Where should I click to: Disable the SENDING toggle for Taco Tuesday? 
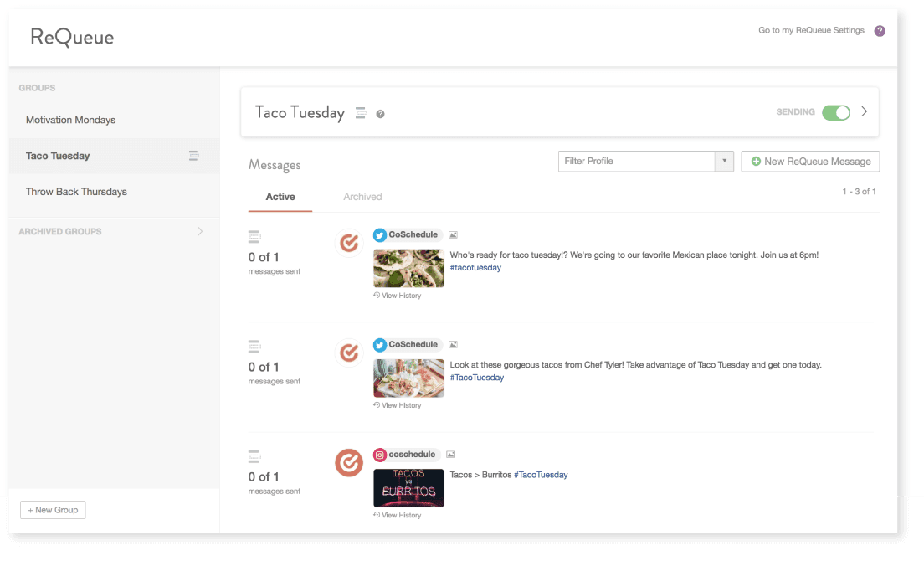coord(837,111)
